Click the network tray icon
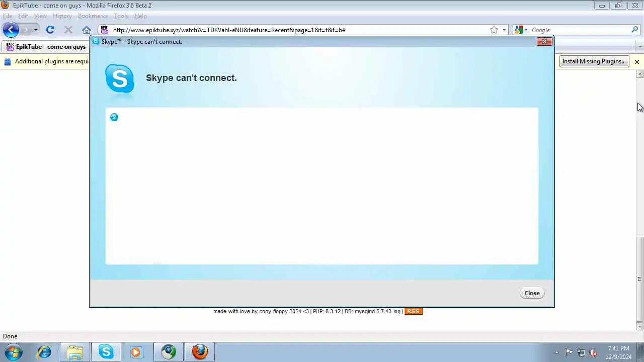The width and height of the screenshot is (644, 362). click(x=581, y=352)
